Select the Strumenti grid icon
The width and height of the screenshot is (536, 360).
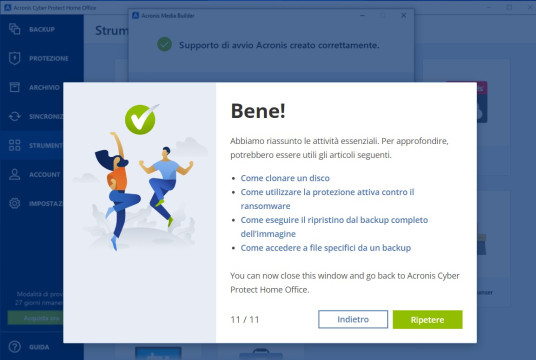(14, 145)
